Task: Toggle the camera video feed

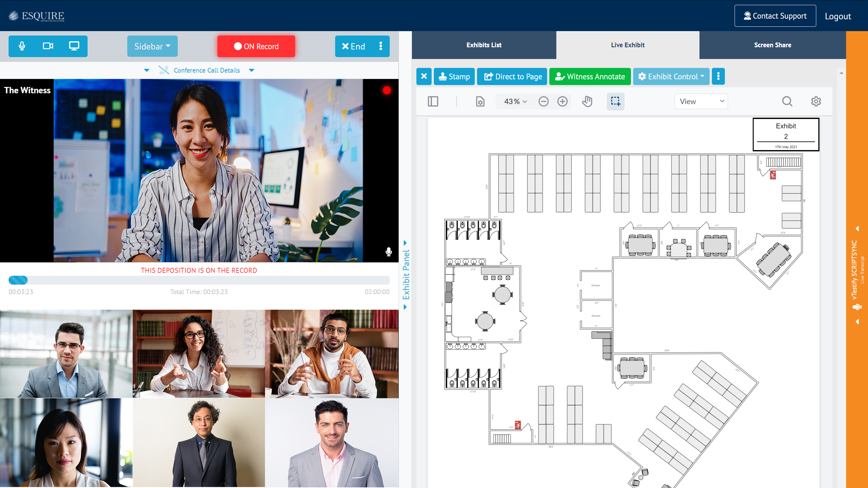Action: [48, 46]
